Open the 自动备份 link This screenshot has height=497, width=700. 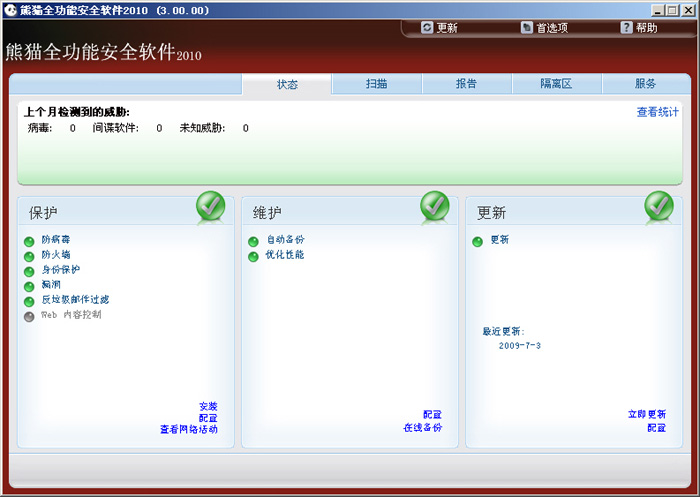pos(286,240)
